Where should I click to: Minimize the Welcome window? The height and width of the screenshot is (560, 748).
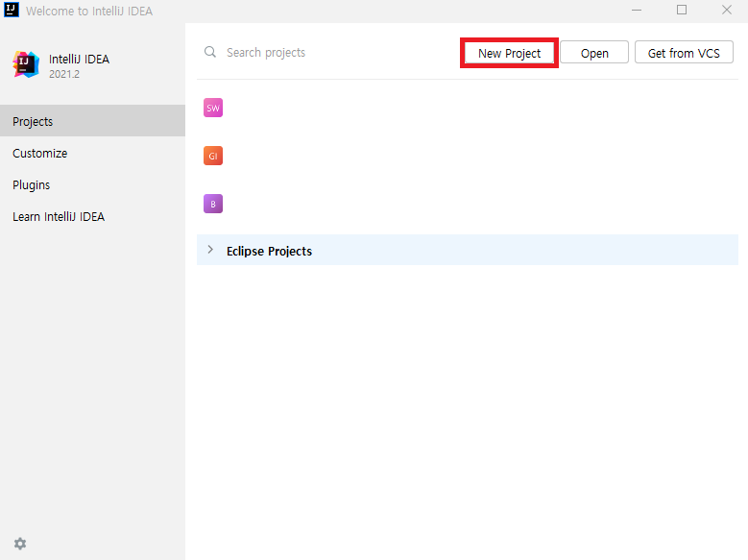tap(637, 10)
